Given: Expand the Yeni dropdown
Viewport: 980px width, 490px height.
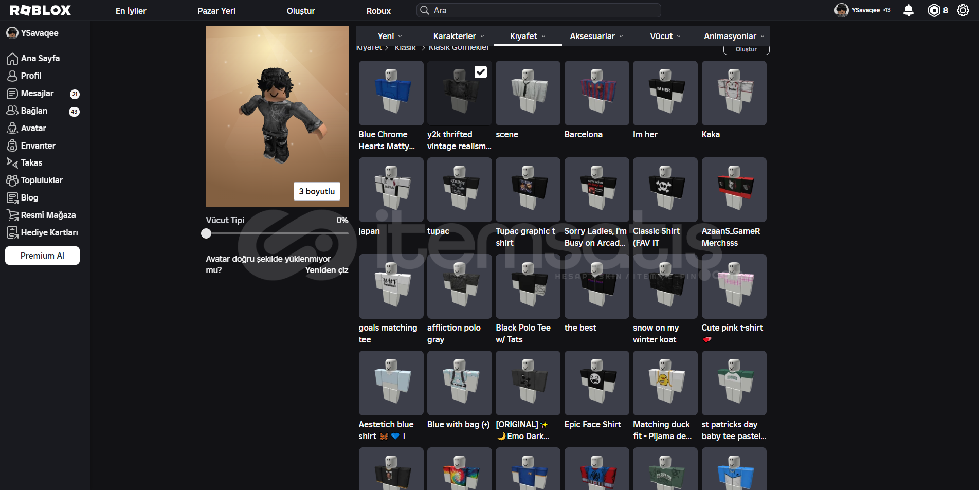Looking at the screenshot, I should point(390,36).
